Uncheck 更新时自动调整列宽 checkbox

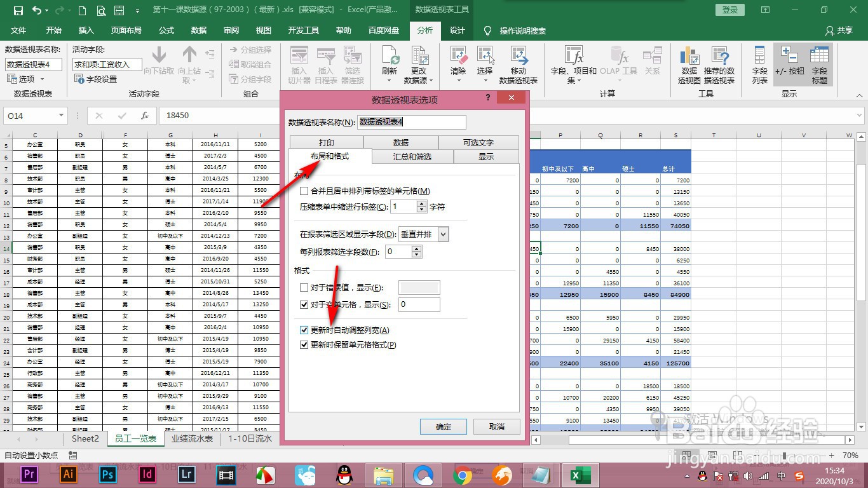(x=304, y=330)
